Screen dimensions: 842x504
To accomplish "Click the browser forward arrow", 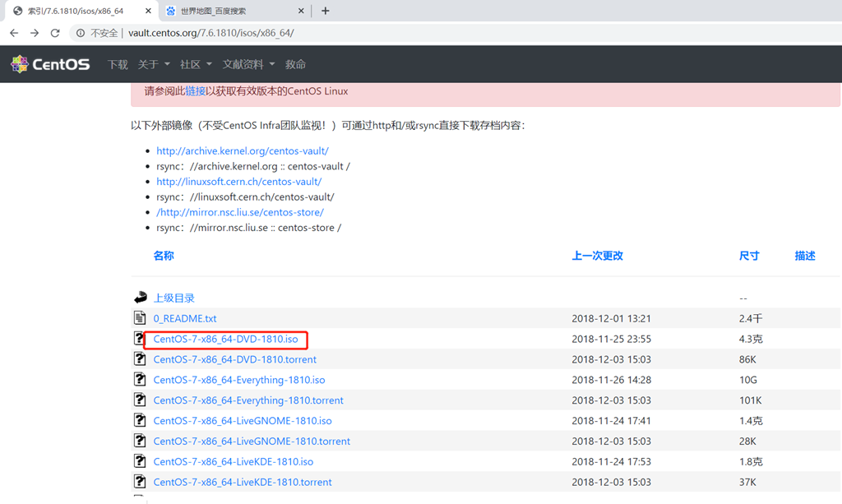I will (35, 33).
